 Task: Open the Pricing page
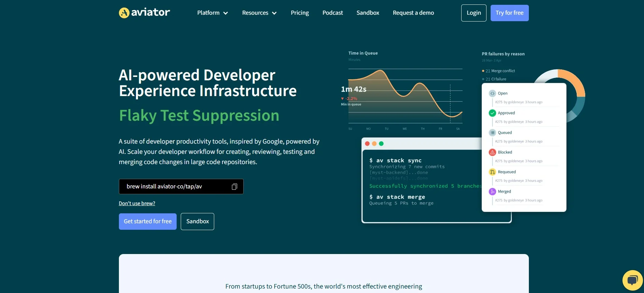(x=300, y=13)
